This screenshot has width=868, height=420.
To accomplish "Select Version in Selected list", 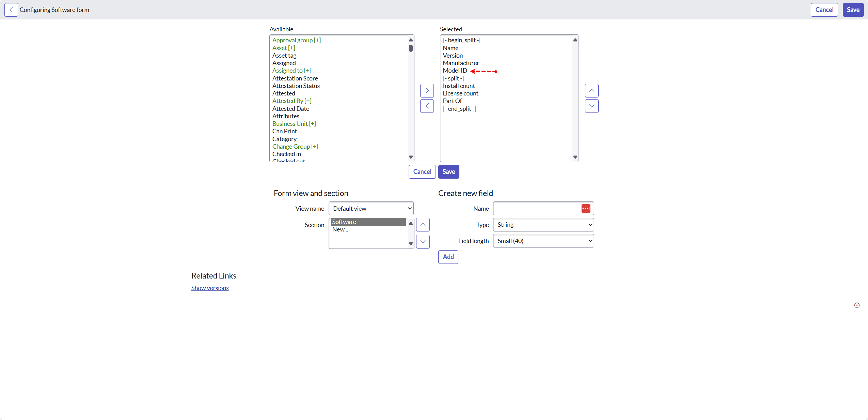I will pyautogui.click(x=453, y=56).
